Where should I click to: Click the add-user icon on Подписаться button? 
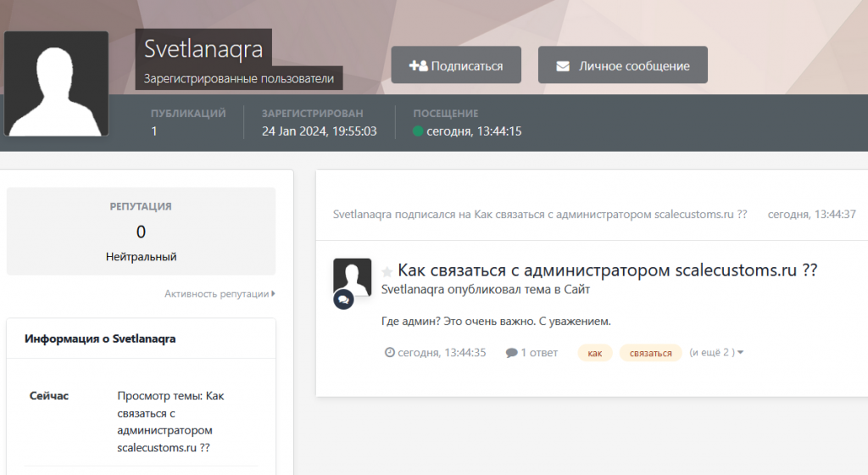click(x=418, y=65)
